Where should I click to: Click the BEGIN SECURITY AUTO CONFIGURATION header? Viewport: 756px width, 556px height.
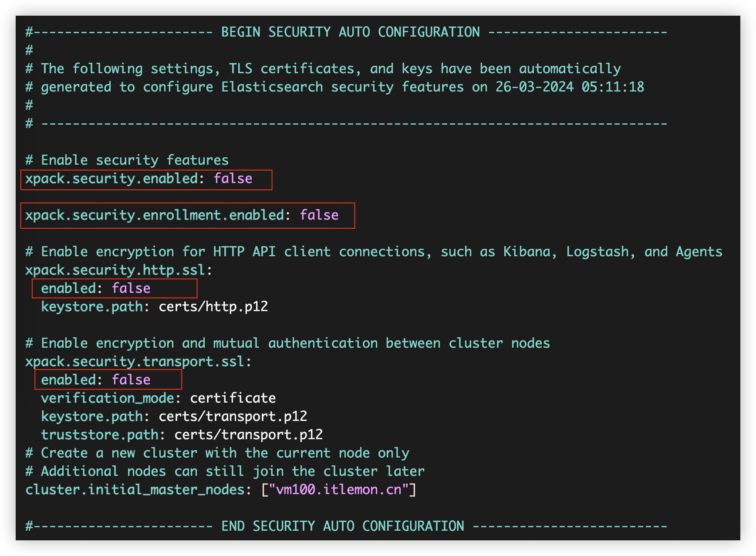tap(351, 32)
